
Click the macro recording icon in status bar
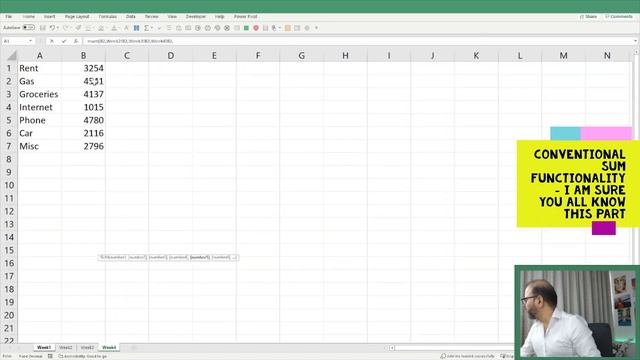50,356
